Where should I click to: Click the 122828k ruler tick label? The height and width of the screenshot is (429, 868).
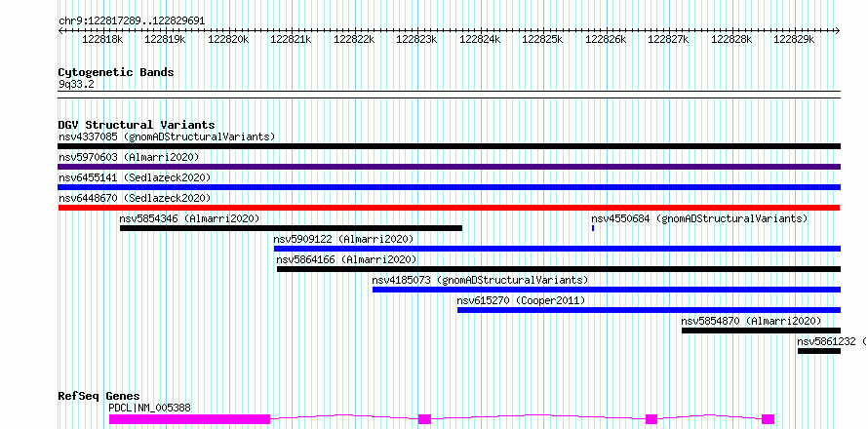(x=731, y=40)
